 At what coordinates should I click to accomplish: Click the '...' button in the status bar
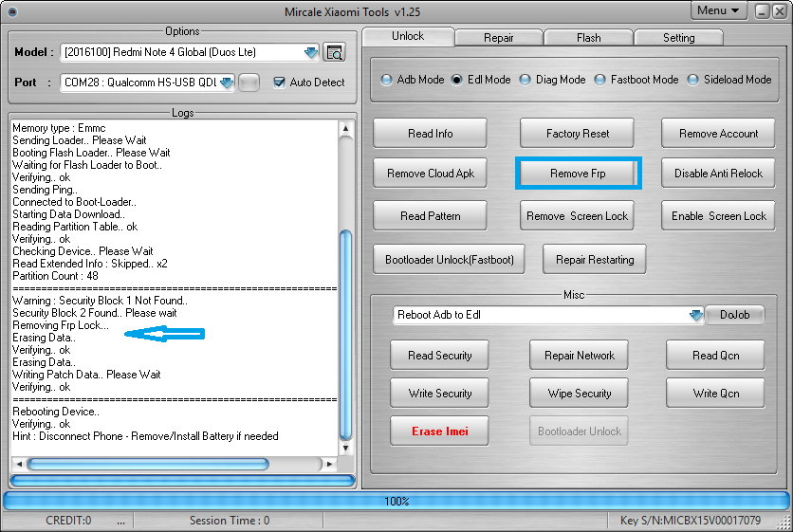[120, 521]
